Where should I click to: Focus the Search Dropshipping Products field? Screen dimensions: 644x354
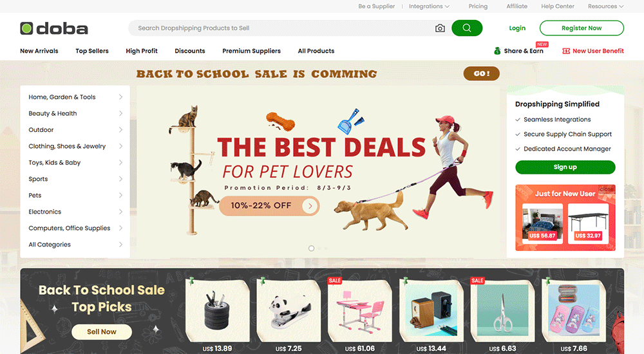tap(283, 28)
